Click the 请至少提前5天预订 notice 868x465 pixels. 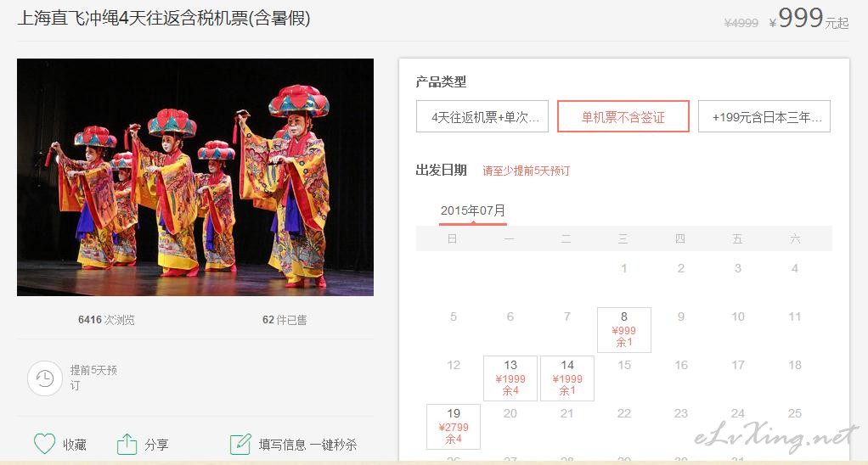pyautogui.click(x=526, y=171)
